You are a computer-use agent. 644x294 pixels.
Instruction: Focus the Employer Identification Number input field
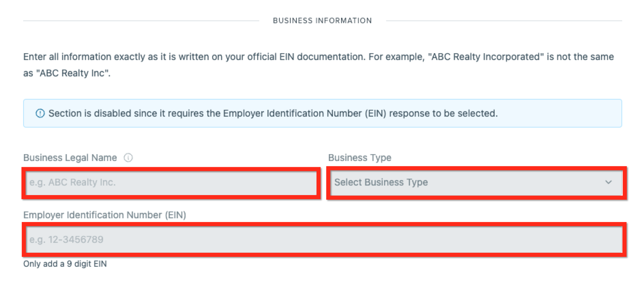point(324,239)
